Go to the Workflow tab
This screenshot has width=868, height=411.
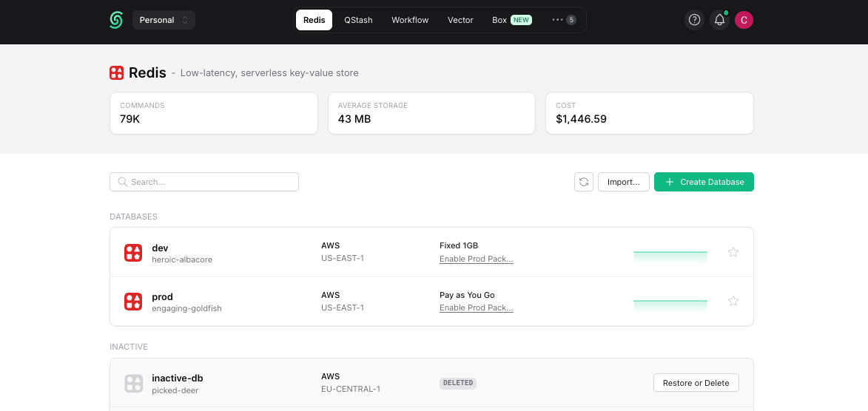410,20
